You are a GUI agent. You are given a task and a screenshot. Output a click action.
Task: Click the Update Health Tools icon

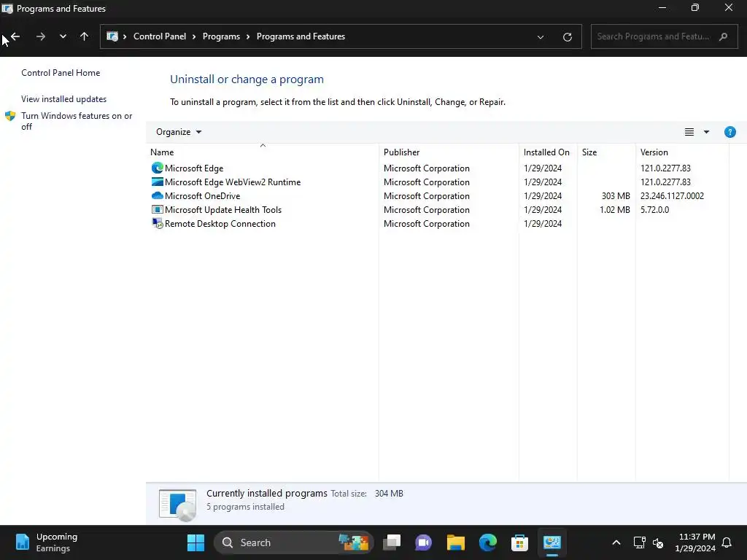pos(158,209)
